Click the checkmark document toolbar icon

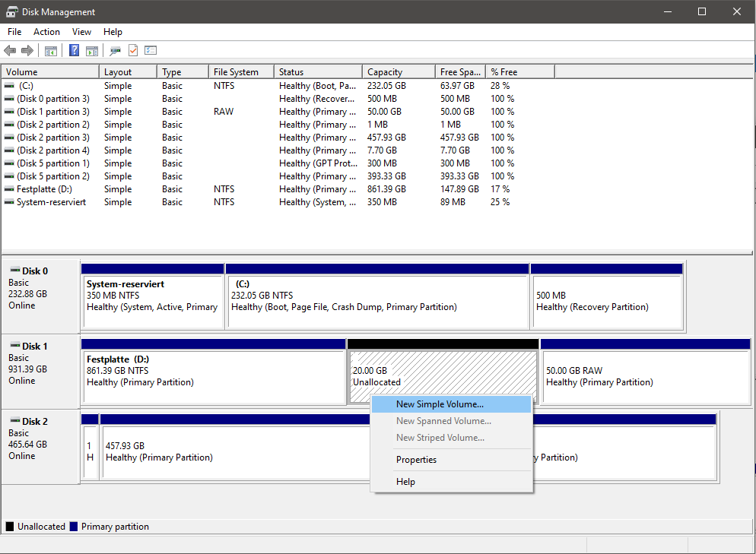click(x=133, y=51)
